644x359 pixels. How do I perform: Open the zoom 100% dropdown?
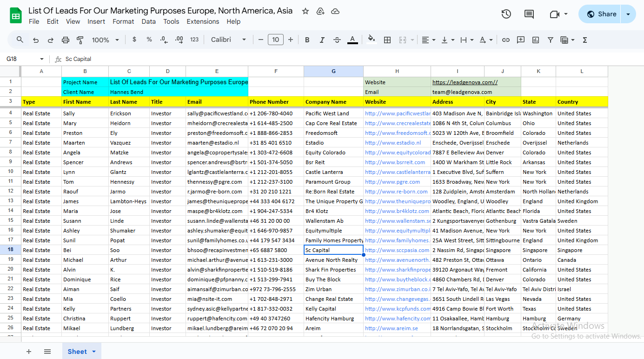coord(106,40)
